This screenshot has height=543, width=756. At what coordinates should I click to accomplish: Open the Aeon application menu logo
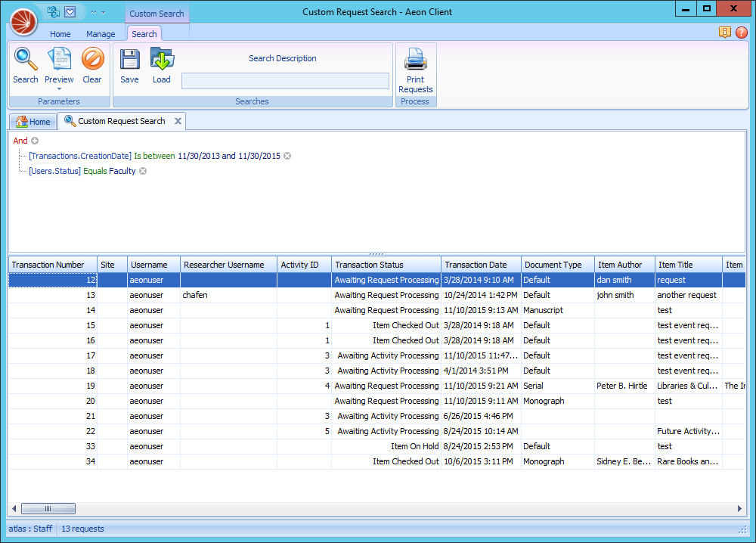pos(23,23)
